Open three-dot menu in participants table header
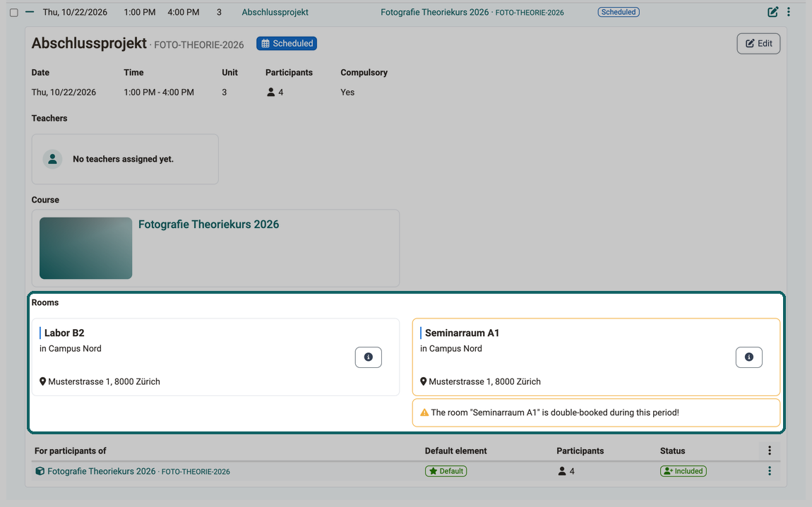Image resolution: width=812 pixels, height=507 pixels. click(x=770, y=451)
